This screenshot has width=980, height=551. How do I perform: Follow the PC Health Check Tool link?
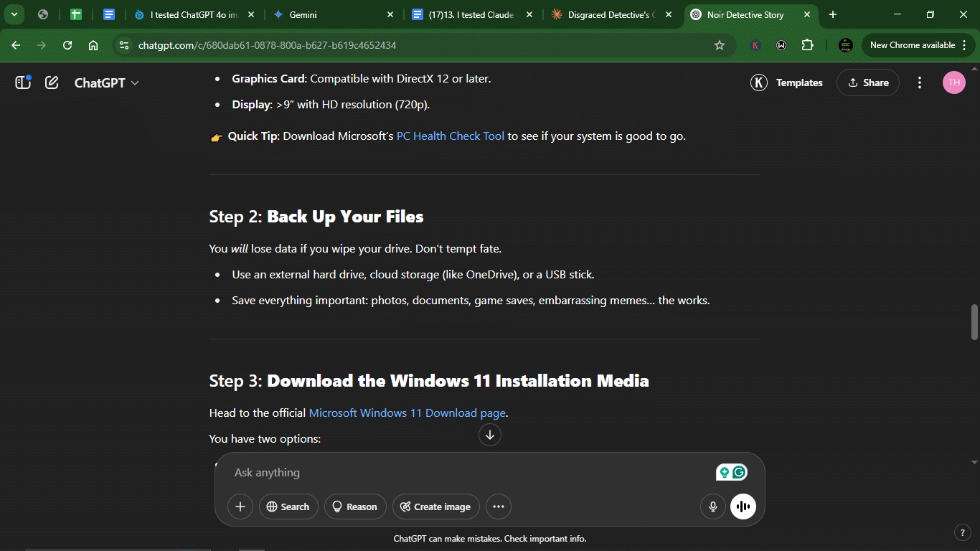tap(451, 136)
